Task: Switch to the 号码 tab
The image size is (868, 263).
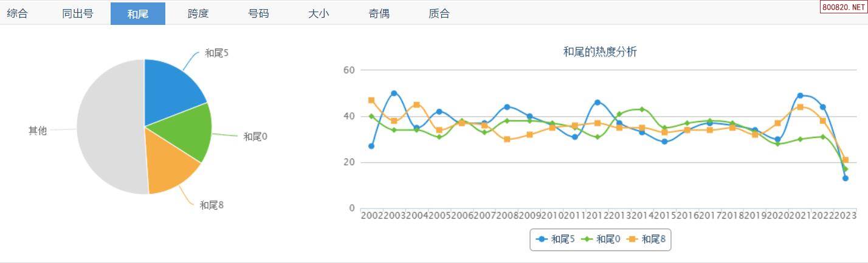Action: point(258,13)
